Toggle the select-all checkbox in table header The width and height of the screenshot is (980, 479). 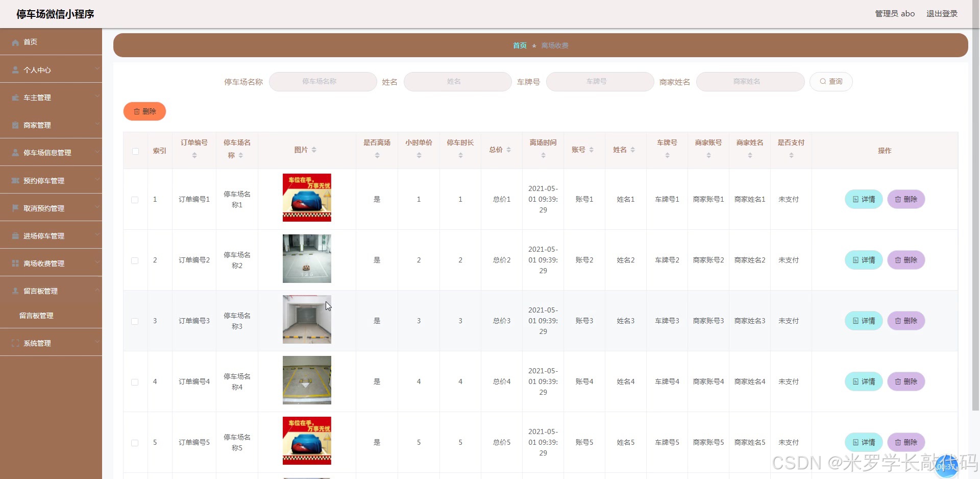(135, 151)
